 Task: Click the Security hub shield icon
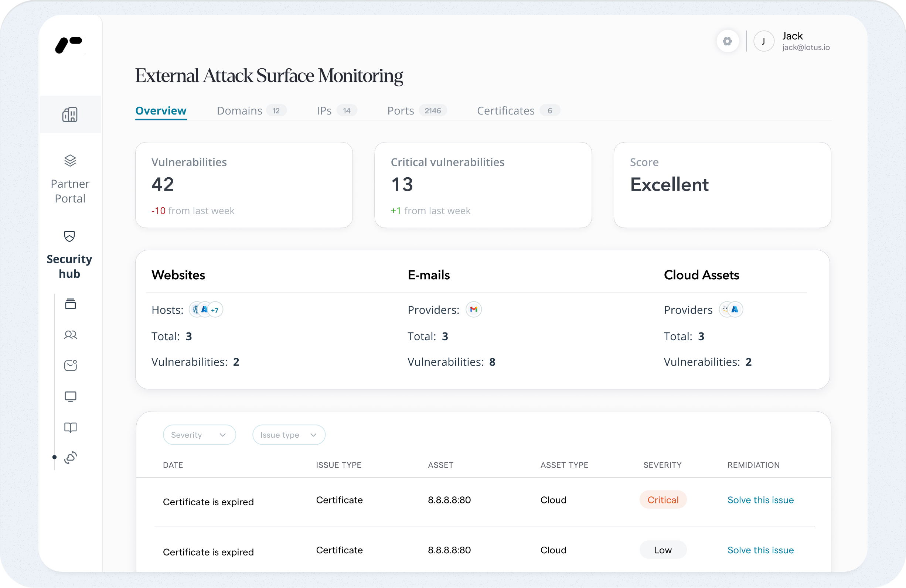click(69, 236)
